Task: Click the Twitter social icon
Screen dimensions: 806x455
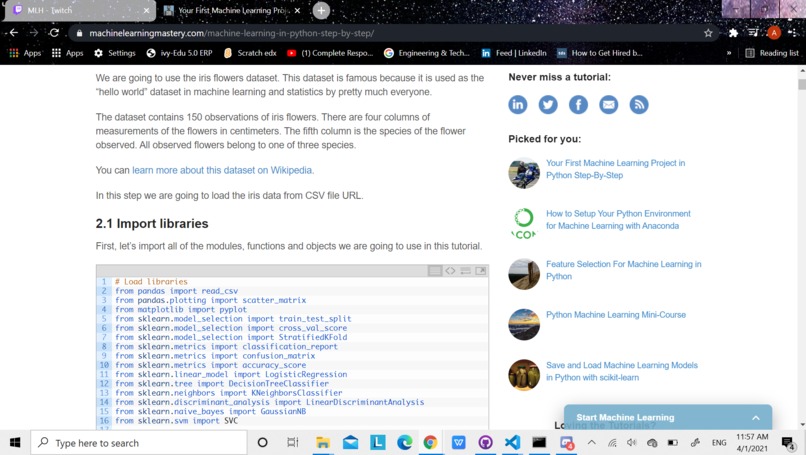Action: [x=548, y=105]
